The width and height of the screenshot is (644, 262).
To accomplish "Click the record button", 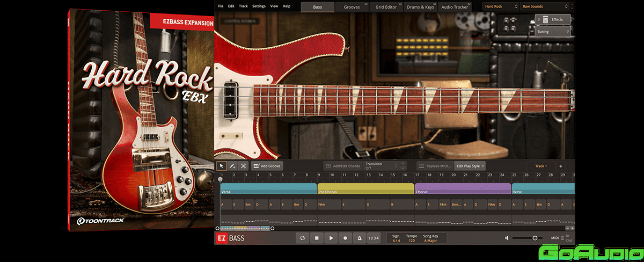I will coord(346,238).
